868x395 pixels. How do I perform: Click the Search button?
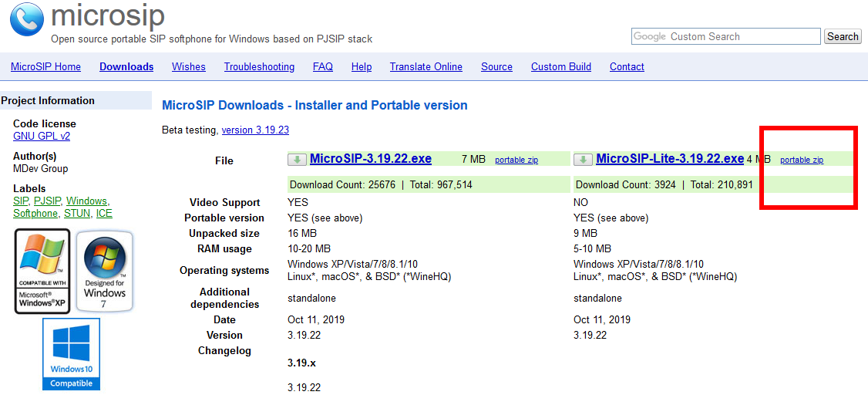click(843, 36)
